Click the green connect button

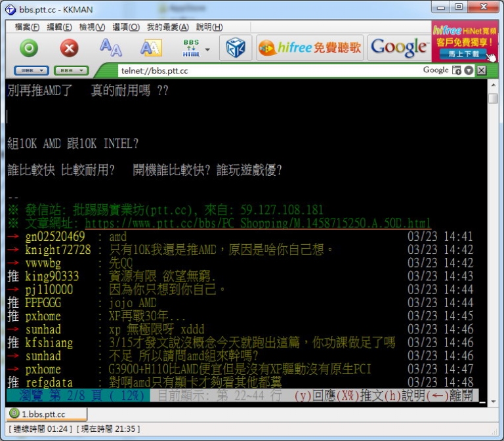pyautogui.click(x=29, y=48)
